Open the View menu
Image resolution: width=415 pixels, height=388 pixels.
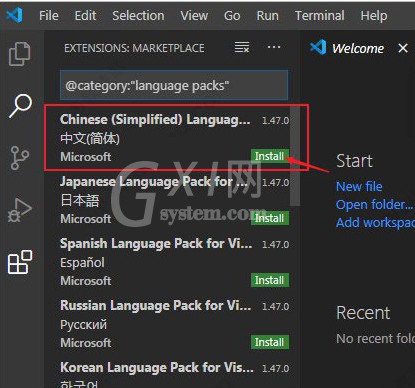(194, 15)
